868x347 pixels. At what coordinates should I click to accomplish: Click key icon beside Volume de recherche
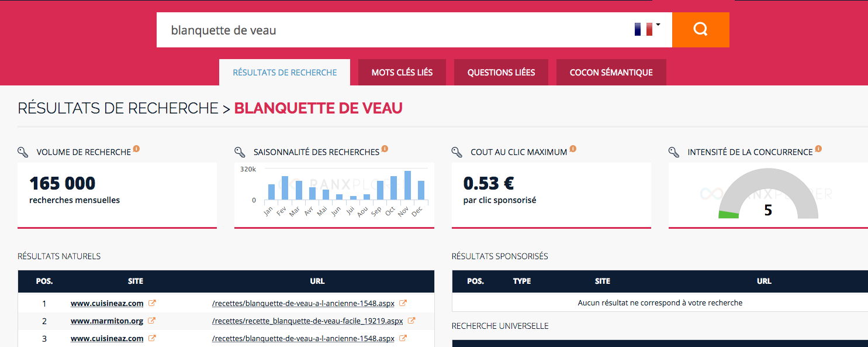pyautogui.click(x=23, y=152)
